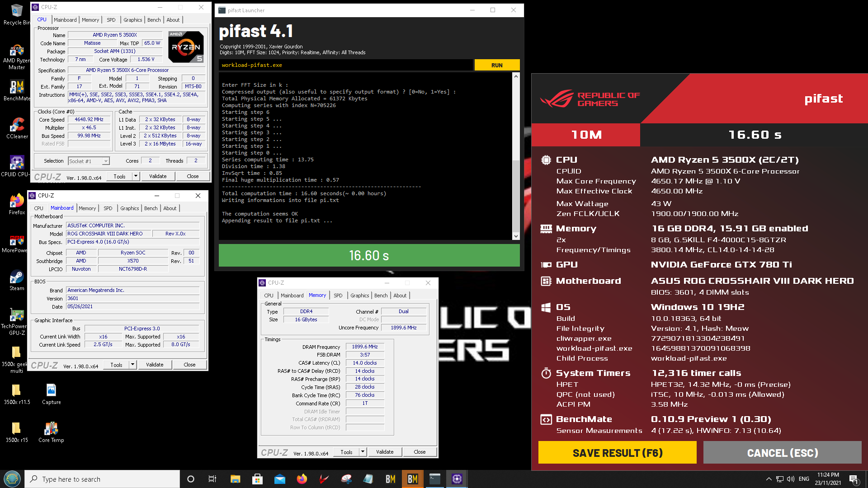Launch AMD Ryzen Master desktop icon
This screenshot has height=488, width=868.
pos(17,57)
